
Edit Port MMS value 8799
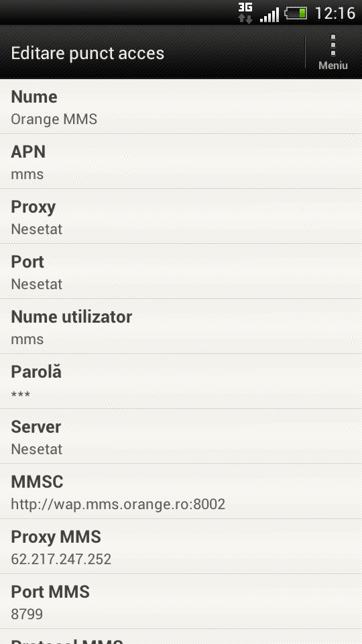point(181,602)
